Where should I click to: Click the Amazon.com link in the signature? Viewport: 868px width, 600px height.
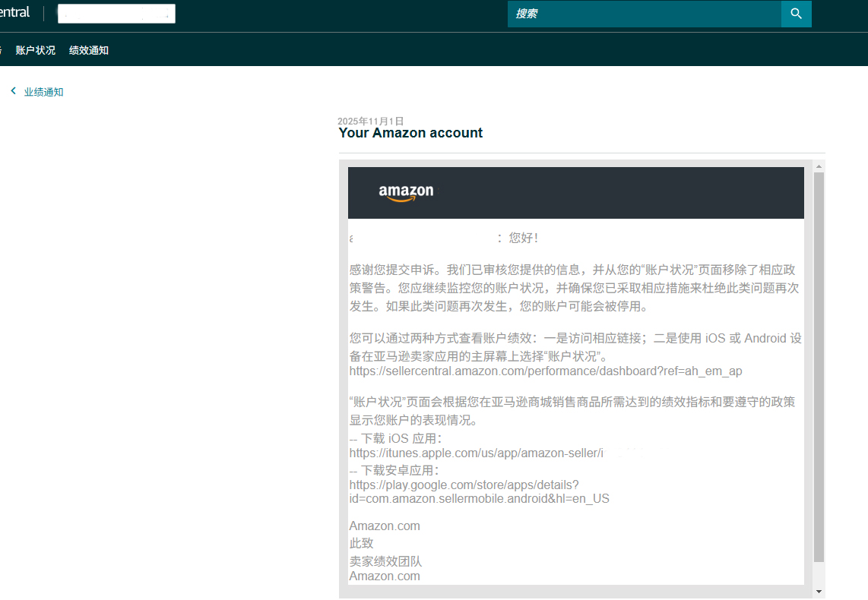point(384,576)
